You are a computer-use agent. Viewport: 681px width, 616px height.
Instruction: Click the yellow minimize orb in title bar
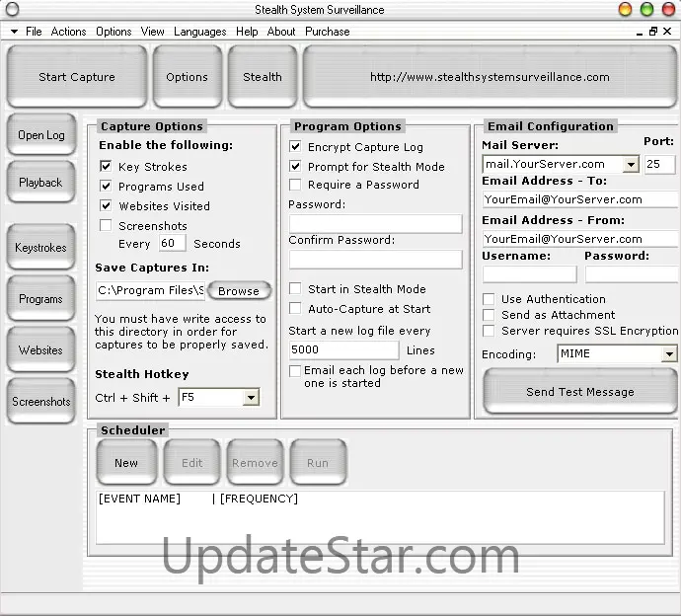pos(625,9)
